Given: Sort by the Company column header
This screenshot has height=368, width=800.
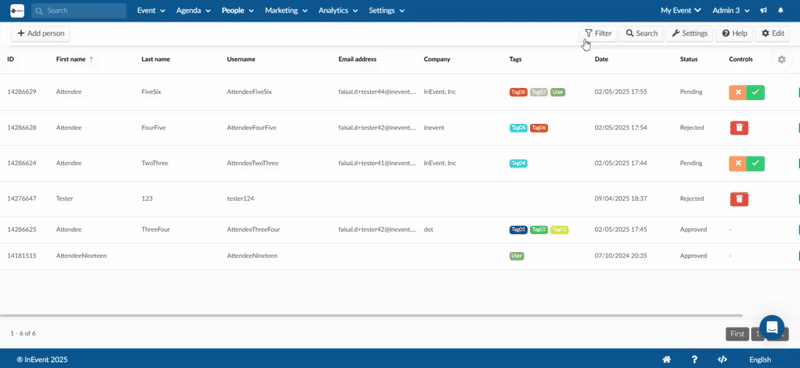Looking at the screenshot, I should [437, 59].
